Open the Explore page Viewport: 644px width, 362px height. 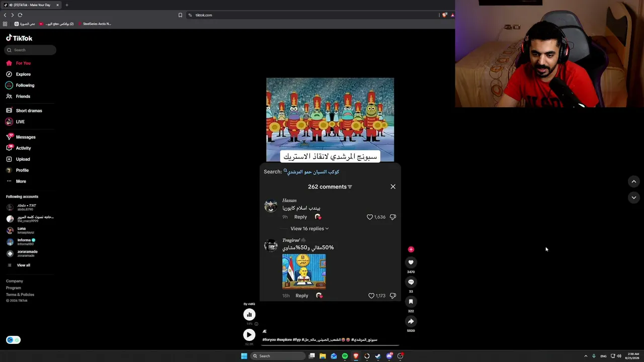click(19, 74)
